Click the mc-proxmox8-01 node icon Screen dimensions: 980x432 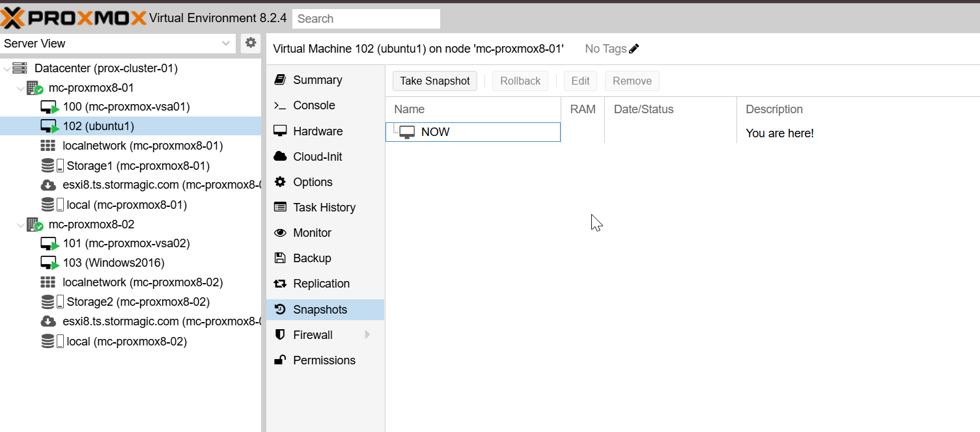pos(35,88)
